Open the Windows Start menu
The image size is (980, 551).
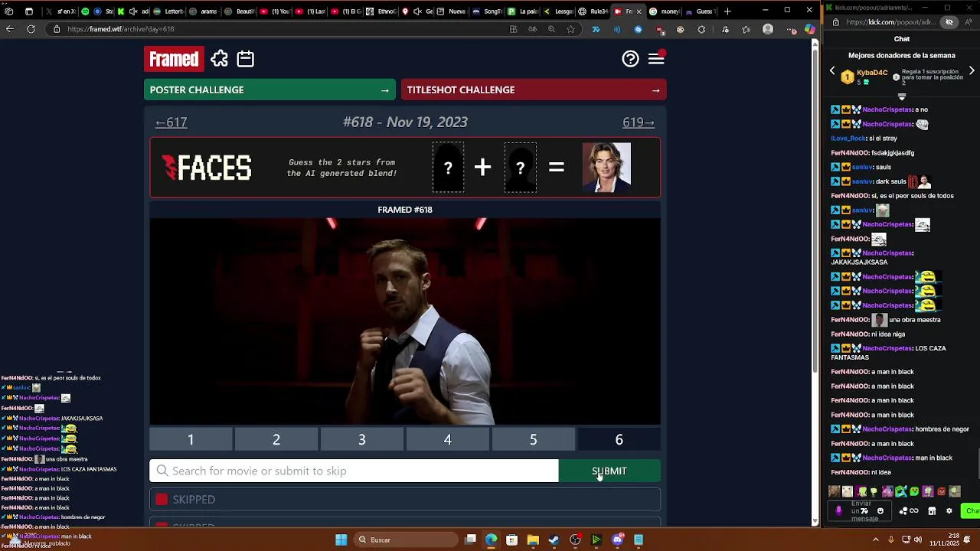(341, 540)
